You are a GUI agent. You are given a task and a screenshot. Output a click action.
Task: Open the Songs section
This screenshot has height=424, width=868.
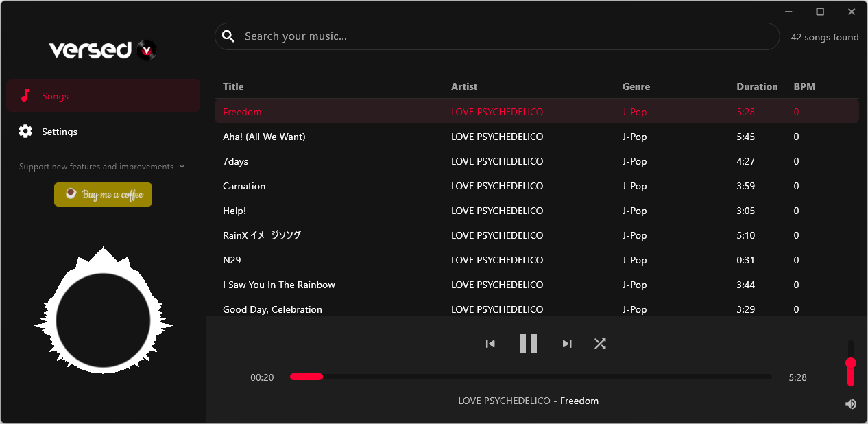tap(104, 95)
